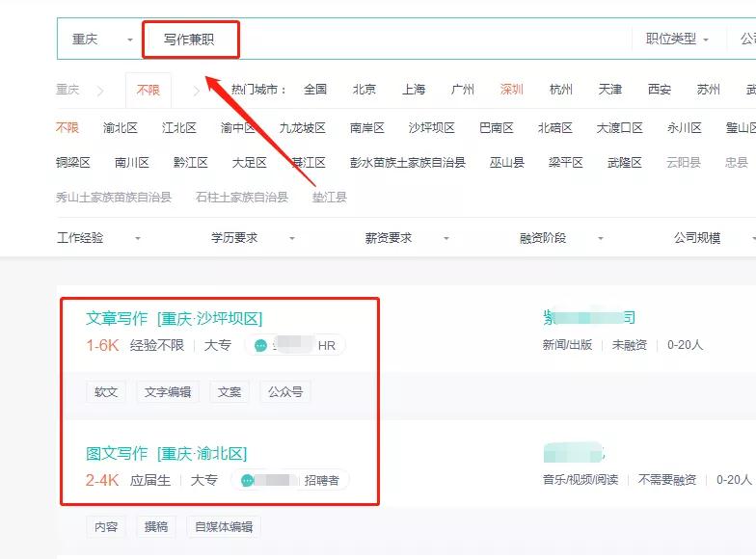The height and width of the screenshot is (559, 756).
Task: Click the 公众号 tag
Action: [284, 392]
